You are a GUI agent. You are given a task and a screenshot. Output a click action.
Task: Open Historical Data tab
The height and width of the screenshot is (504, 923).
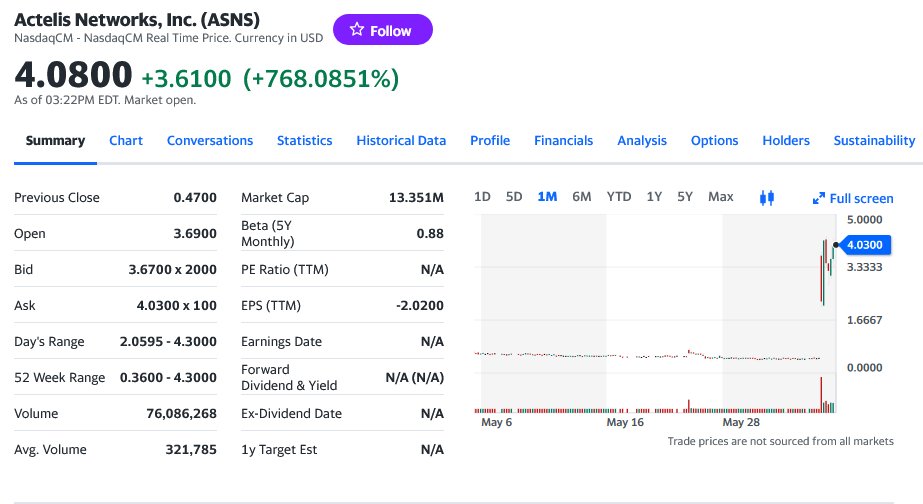(x=401, y=141)
